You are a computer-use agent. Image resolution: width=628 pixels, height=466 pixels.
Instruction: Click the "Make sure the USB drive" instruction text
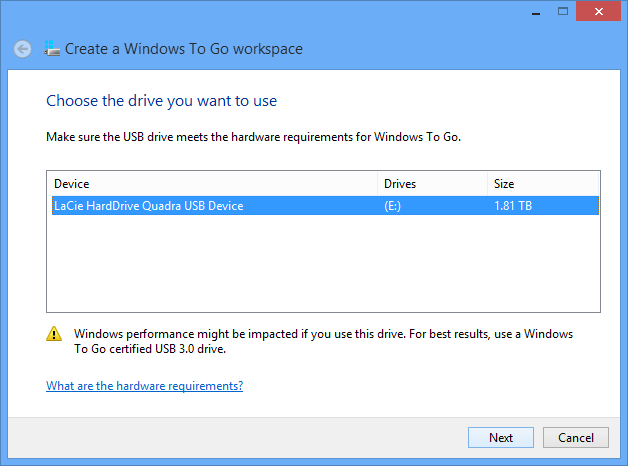(253, 136)
